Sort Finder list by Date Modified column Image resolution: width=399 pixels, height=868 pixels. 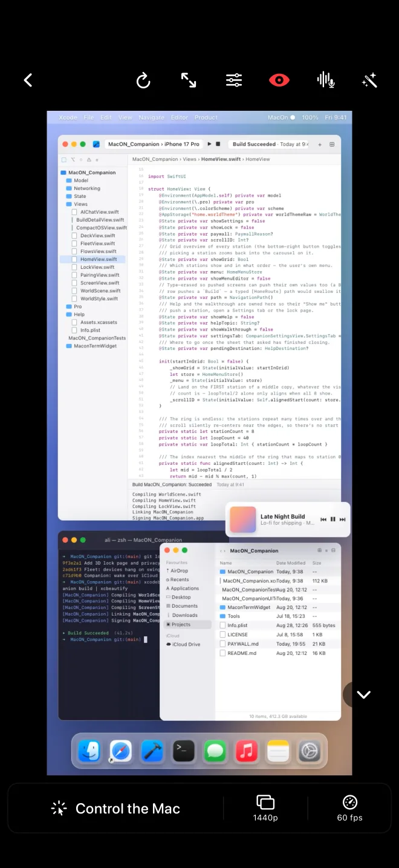pyautogui.click(x=291, y=563)
